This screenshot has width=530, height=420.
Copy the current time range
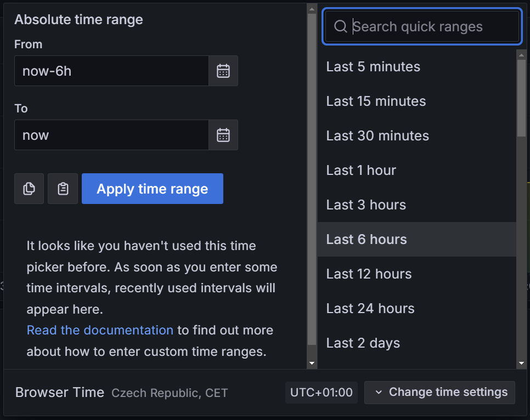click(29, 188)
